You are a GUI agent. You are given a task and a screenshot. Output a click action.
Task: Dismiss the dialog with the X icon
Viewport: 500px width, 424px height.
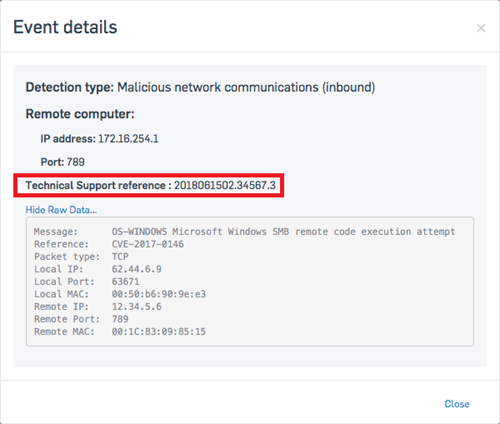pyautogui.click(x=481, y=28)
